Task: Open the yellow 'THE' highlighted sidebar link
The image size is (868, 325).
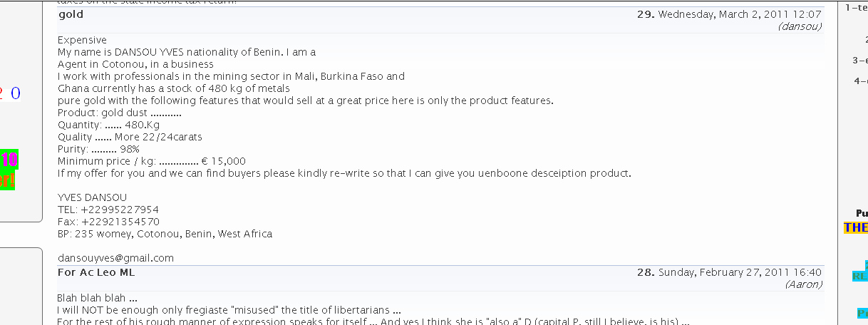Action: [x=856, y=228]
